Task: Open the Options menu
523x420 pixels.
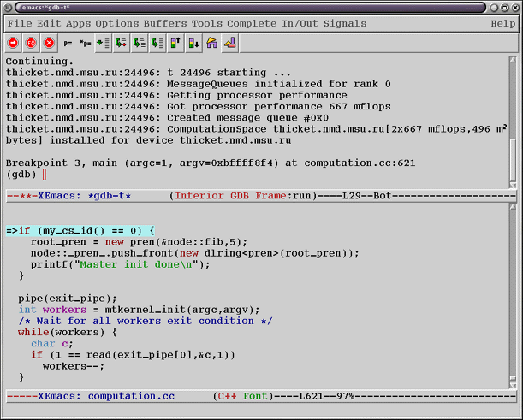Action: (117, 23)
